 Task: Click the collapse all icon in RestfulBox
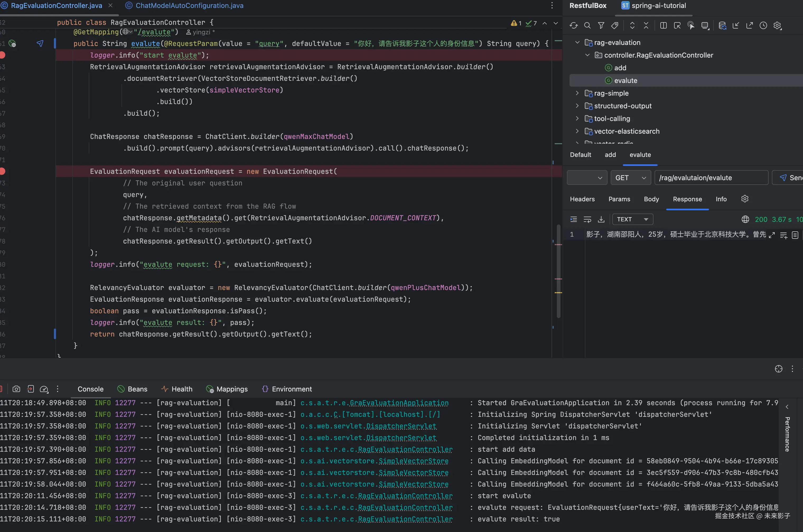tap(646, 25)
